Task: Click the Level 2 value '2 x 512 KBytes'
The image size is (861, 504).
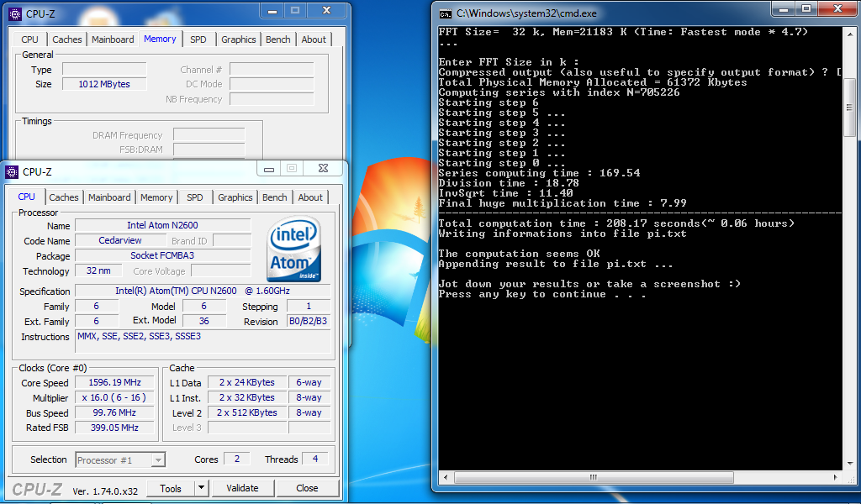Action: point(247,412)
